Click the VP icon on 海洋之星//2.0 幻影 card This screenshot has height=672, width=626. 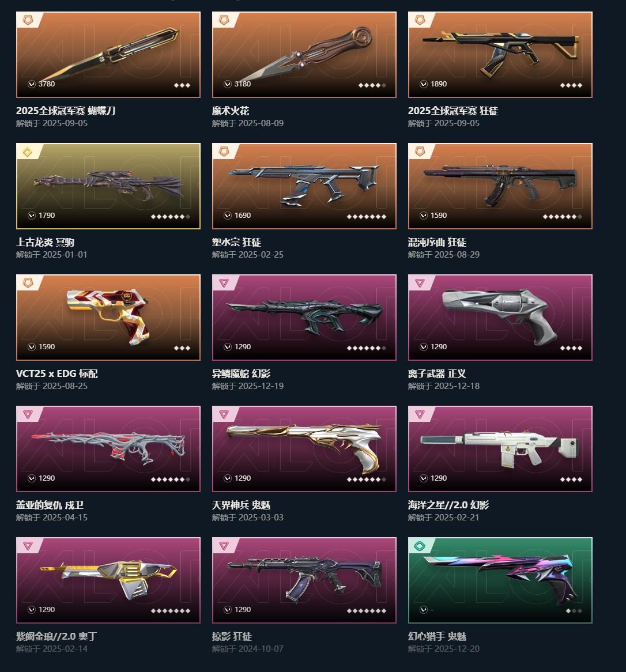point(424,478)
